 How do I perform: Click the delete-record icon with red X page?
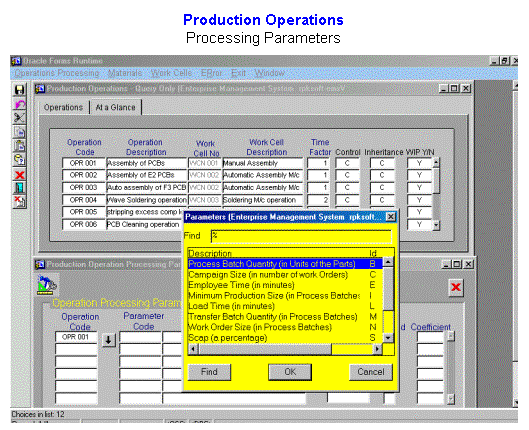point(19,202)
